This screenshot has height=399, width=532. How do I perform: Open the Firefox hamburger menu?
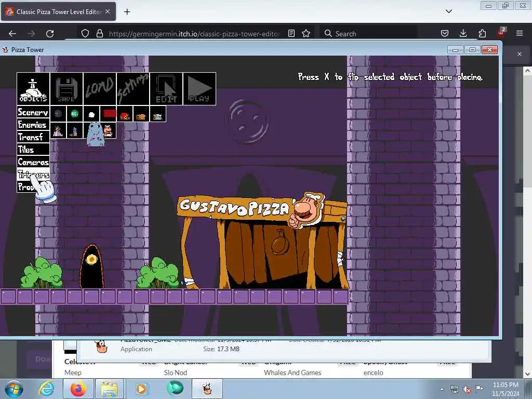(x=520, y=33)
